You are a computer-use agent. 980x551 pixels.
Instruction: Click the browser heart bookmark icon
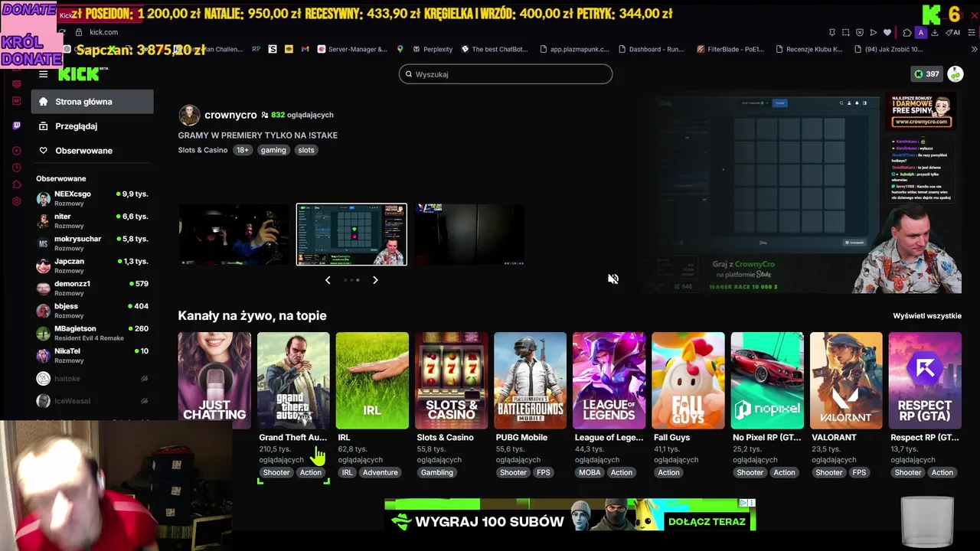pos(887,32)
